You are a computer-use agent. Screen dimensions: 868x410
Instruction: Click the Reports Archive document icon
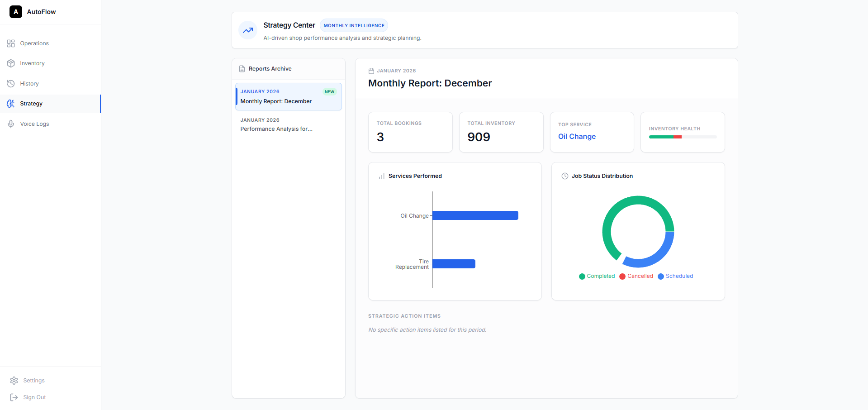coord(242,69)
